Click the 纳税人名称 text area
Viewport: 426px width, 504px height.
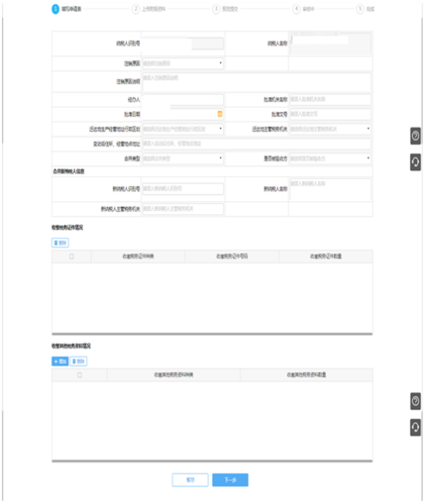(331, 43)
